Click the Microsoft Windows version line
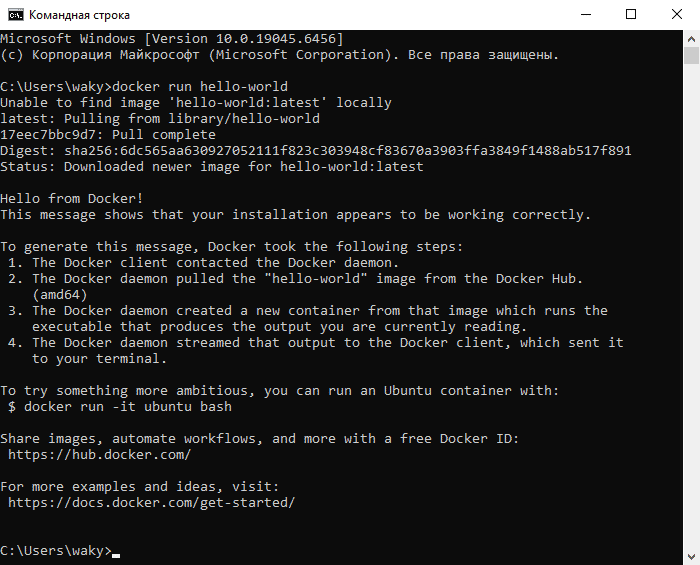This screenshot has height=565, width=700. 172,38
